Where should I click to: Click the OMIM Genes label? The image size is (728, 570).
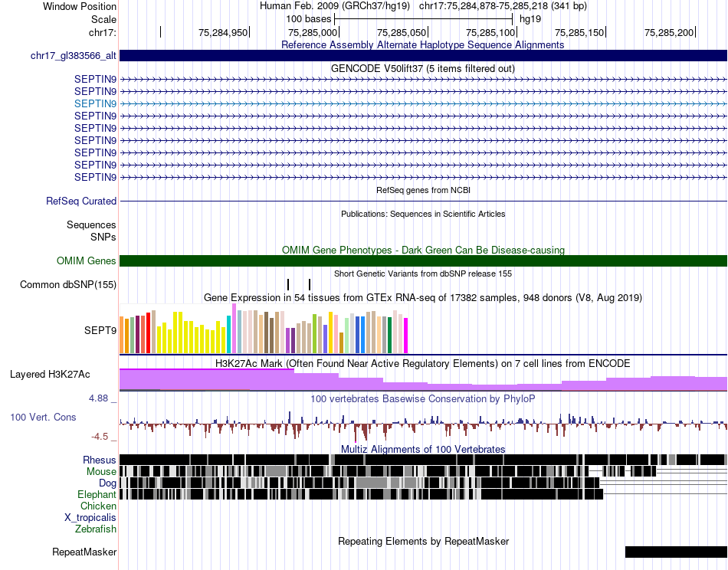[x=87, y=260]
